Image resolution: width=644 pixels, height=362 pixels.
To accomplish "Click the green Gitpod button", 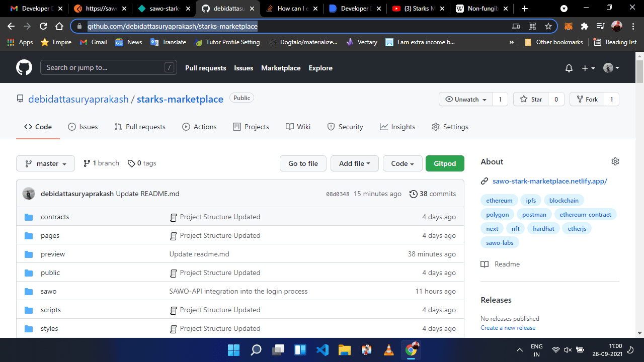I will tap(445, 163).
